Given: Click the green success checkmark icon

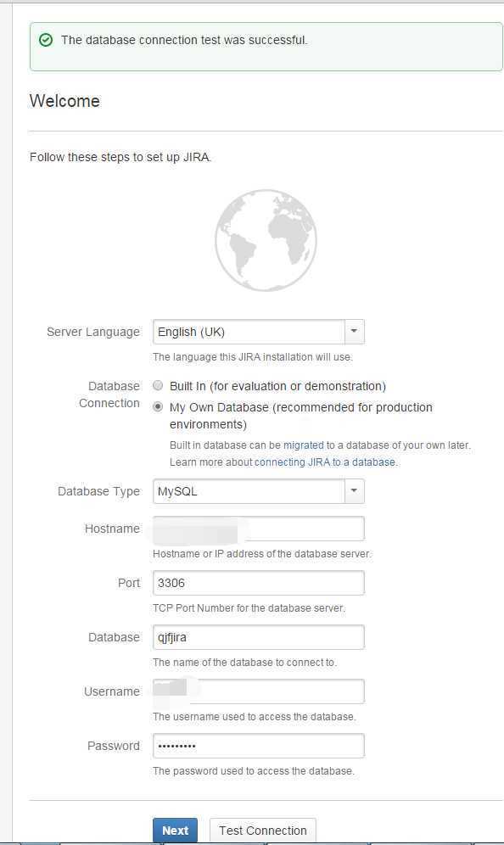Looking at the screenshot, I should [46, 40].
